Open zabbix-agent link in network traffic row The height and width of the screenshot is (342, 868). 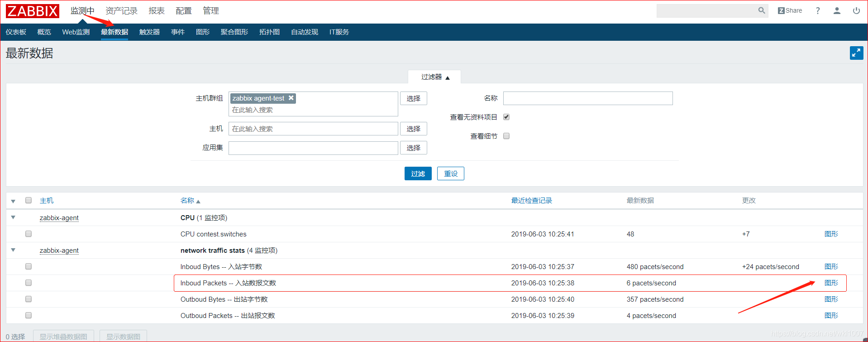pyautogui.click(x=59, y=250)
